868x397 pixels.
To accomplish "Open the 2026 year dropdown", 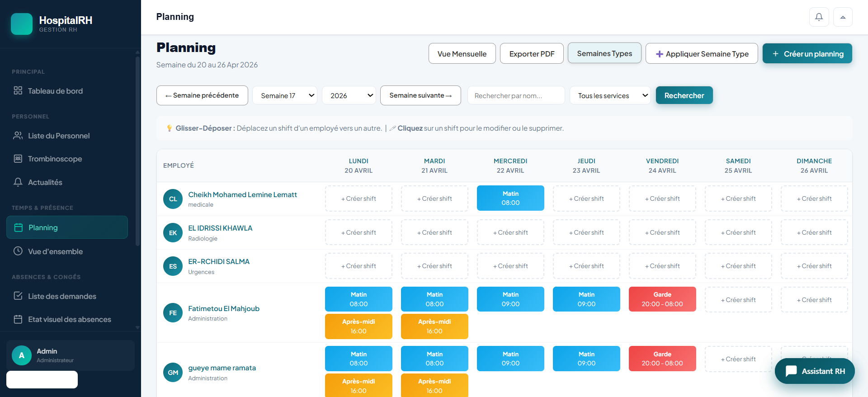I will pos(349,95).
